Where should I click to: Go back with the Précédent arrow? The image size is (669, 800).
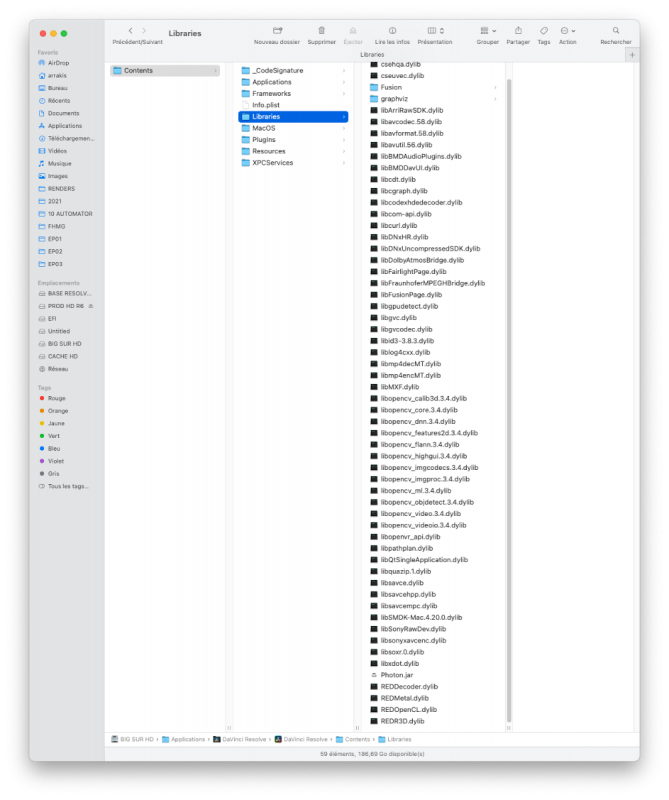click(131, 31)
